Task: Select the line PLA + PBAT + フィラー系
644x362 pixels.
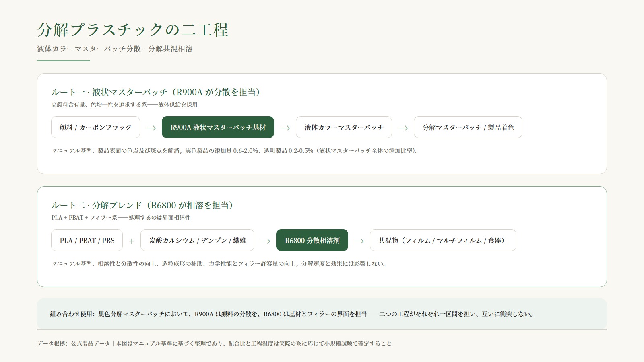Action: pos(121,218)
